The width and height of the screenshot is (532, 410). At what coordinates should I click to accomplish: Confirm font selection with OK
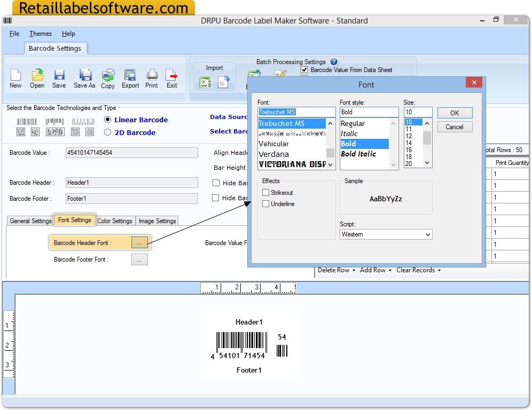point(455,113)
